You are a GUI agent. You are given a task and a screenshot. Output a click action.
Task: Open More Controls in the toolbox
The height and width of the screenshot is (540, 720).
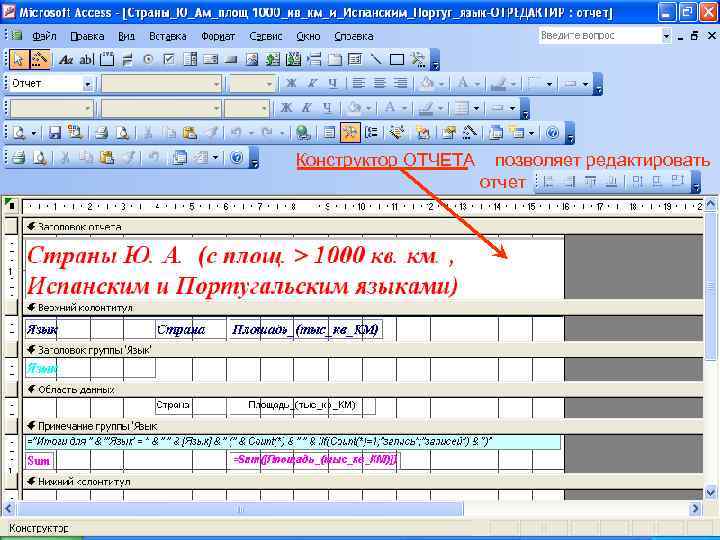[418, 59]
